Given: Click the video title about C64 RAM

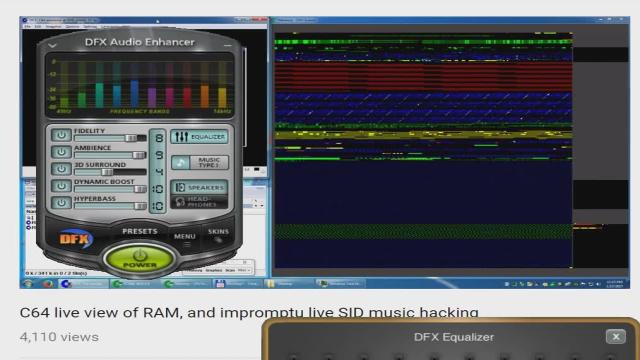Looking at the screenshot, I should pos(249,312).
